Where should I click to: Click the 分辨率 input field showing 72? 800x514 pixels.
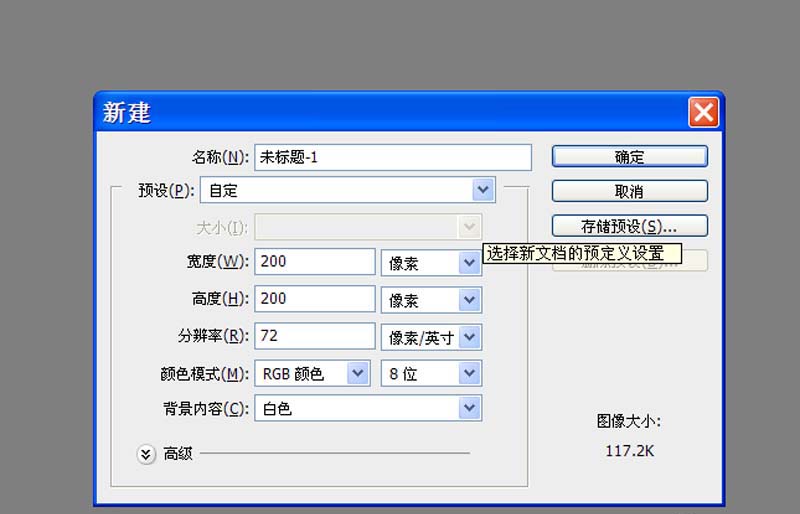coord(315,337)
